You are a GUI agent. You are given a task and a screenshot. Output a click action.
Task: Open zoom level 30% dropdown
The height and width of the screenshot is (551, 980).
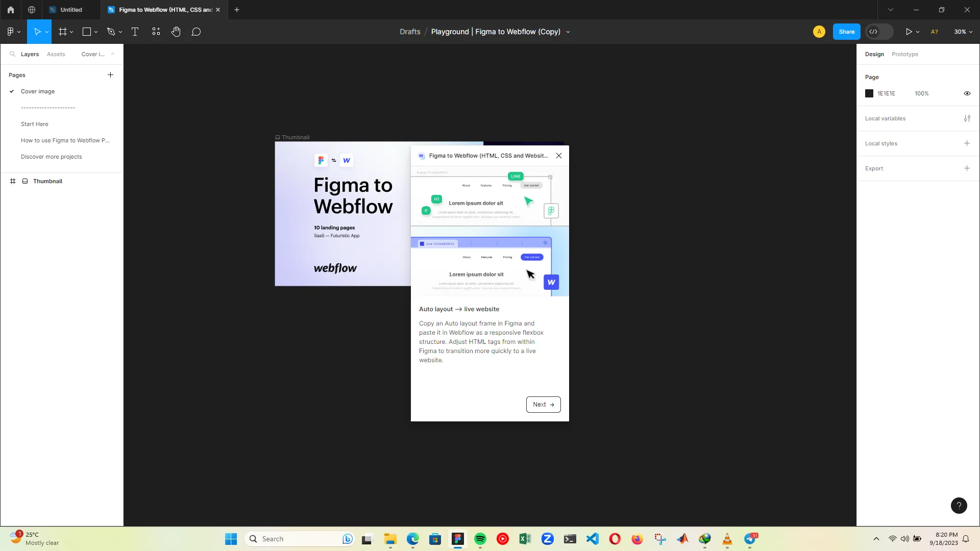(x=963, y=32)
